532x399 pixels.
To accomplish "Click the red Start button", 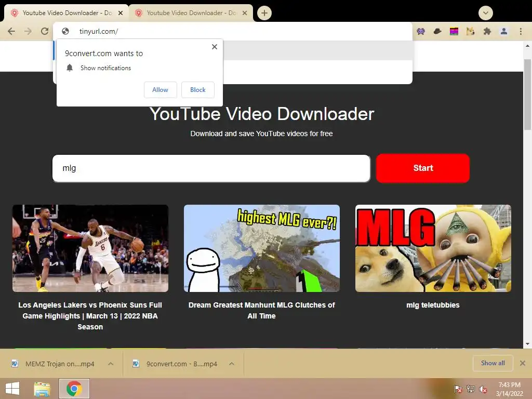I will point(423,168).
